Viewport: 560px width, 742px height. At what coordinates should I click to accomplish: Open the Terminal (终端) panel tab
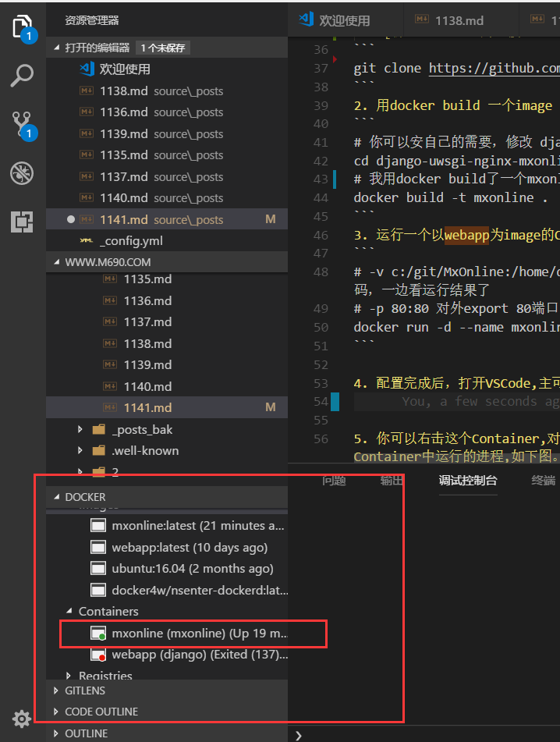click(543, 481)
